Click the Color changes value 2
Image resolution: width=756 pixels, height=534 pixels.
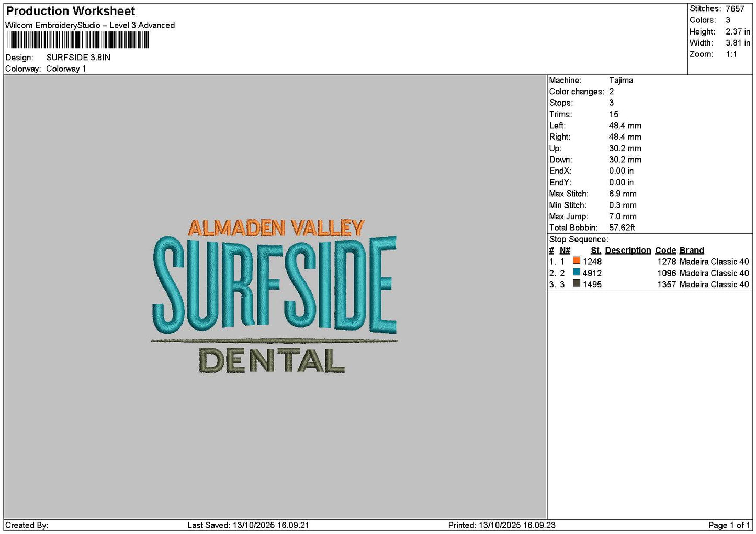click(x=611, y=92)
